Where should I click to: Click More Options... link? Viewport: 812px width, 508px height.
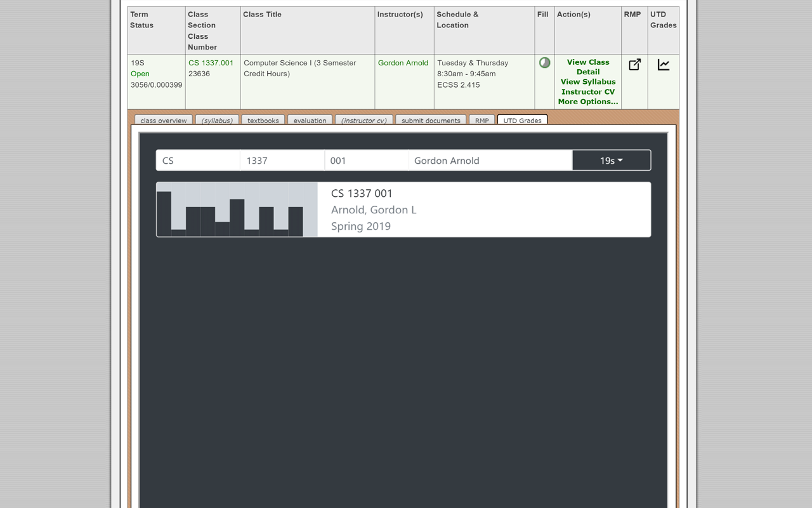[x=588, y=102]
